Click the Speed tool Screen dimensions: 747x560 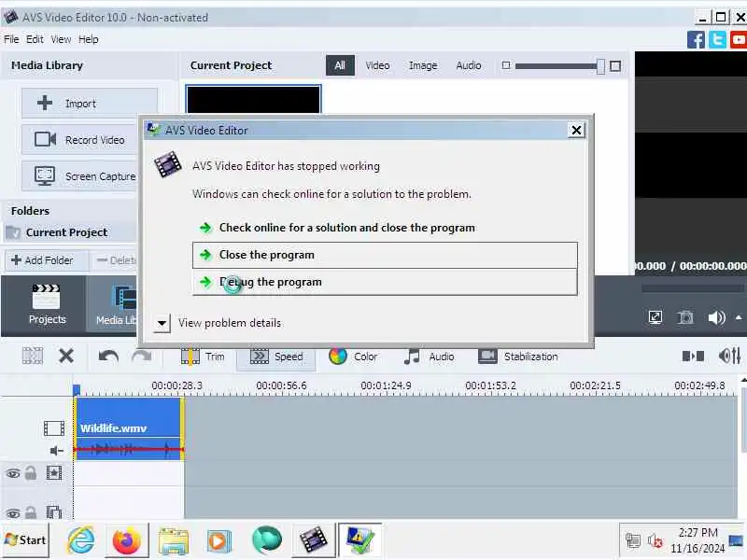click(x=276, y=357)
